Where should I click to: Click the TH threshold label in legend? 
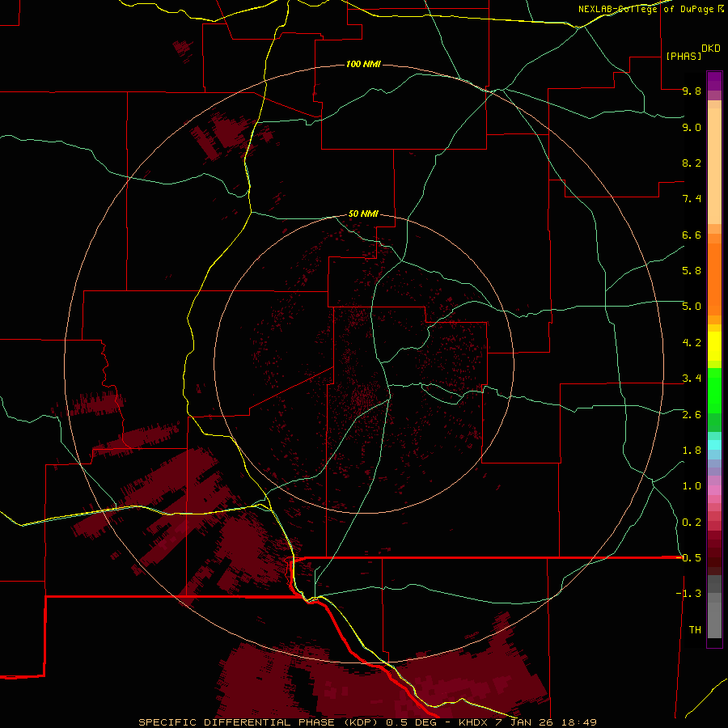(x=695, y=630)
